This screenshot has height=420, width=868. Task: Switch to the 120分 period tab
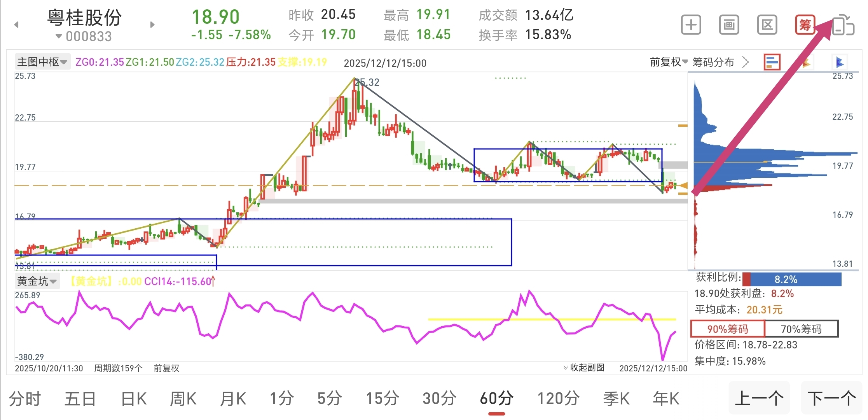coord(558,399)
